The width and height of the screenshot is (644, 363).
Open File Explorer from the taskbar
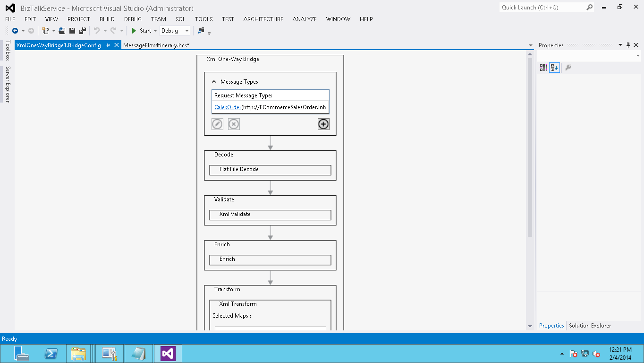pyautogui.click(x=78, y=354)
